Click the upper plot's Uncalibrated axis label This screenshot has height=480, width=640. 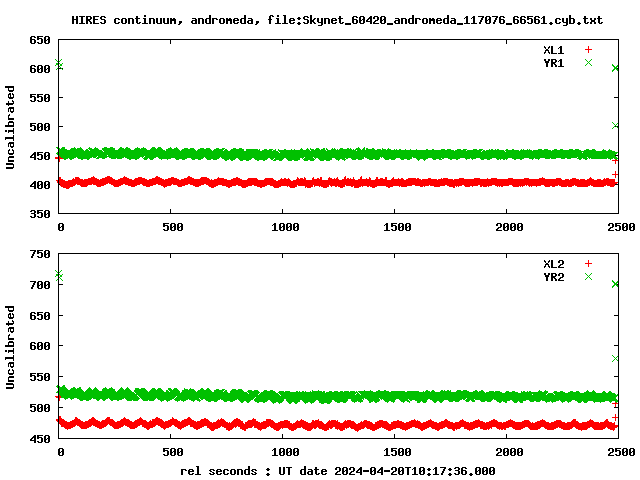point(10,127)
